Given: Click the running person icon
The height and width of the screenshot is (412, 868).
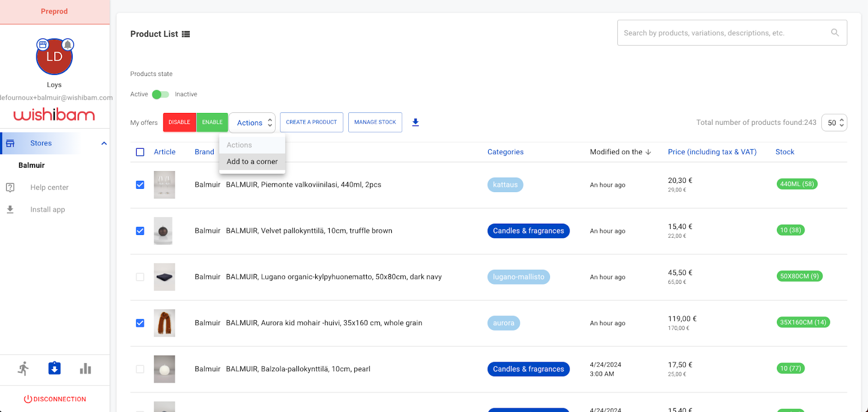Looking at the screenshot, I should point(23,369).
